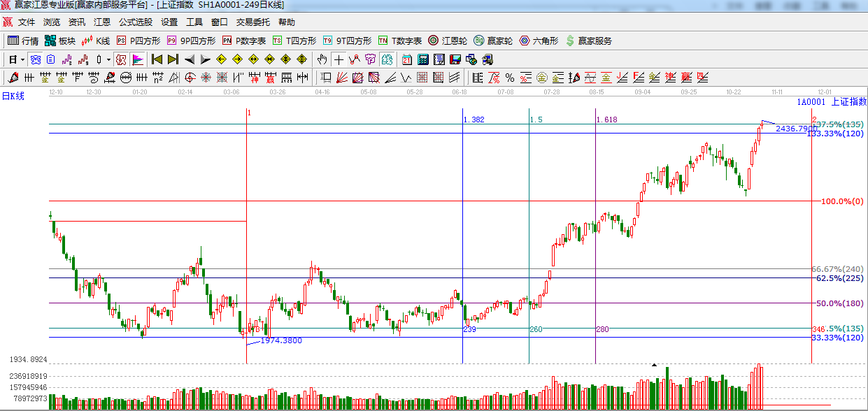The width and height of the screenshot is (868, 411).
Task: Open the 江恩轮 (Gann Wheel) tool
Action: tap(447, 41)
